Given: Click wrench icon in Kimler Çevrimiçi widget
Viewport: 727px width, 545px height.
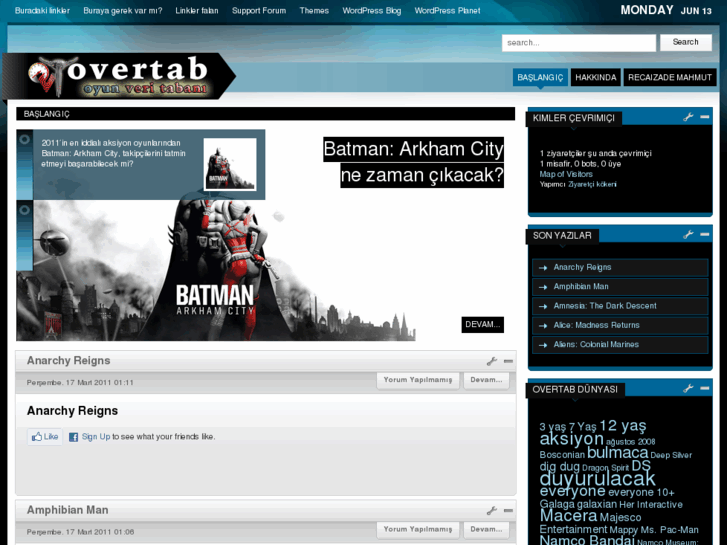Looking at the screenshot, I should (688, 117).
